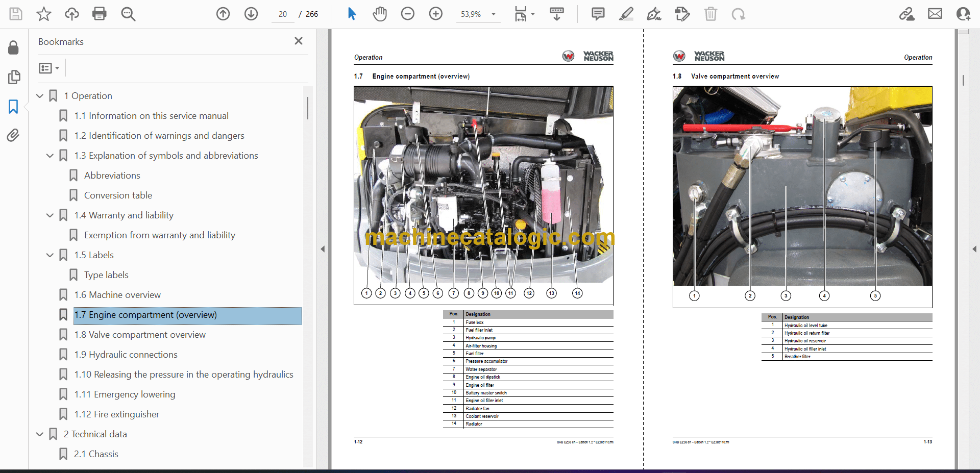
Task: Click the bookmarks panel scrollbar
Action: click(x=307, y=108)
